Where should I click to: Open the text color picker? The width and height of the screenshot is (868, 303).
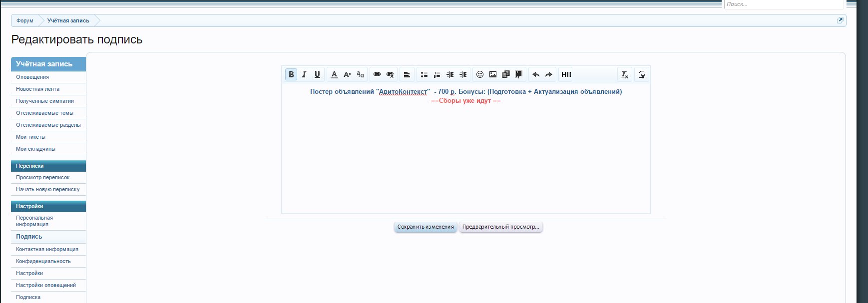point(334,74)
